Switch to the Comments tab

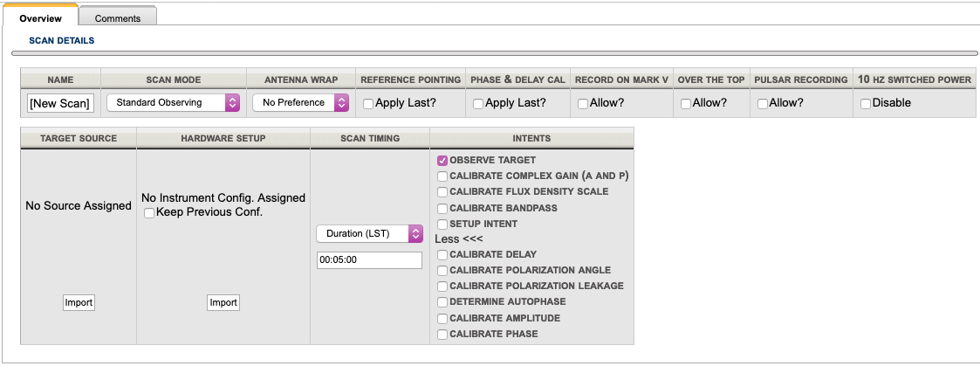[x=117, y=17]
